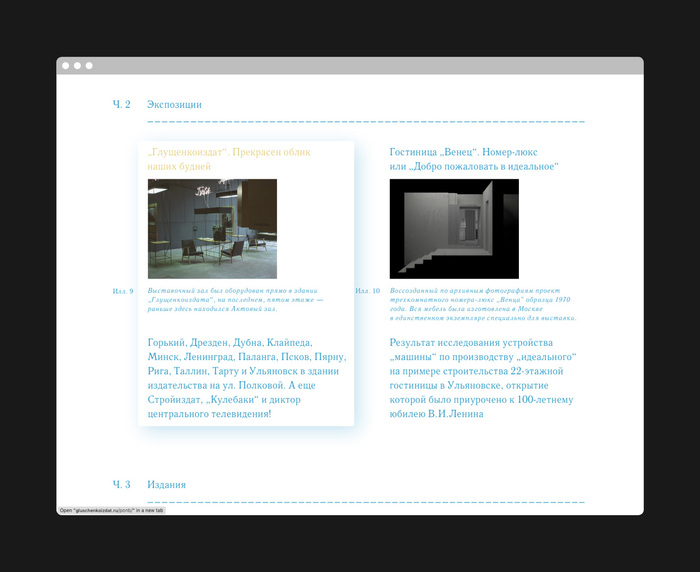Viewport: 700px width, 572px height.
Task: Click the caption starting 'Выставочный зал был оборудован'
Action: click(236, 300)
